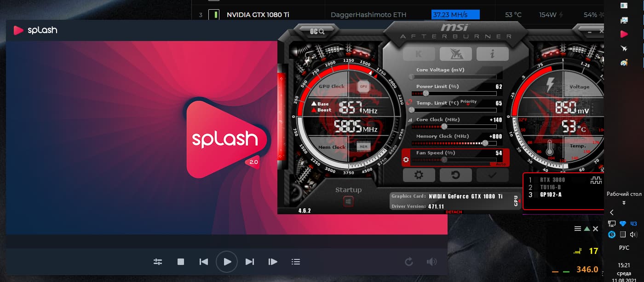Viewport: 644px width, 282px height.
Task: Stop playback in Splash player
Action: coord(181,262)
